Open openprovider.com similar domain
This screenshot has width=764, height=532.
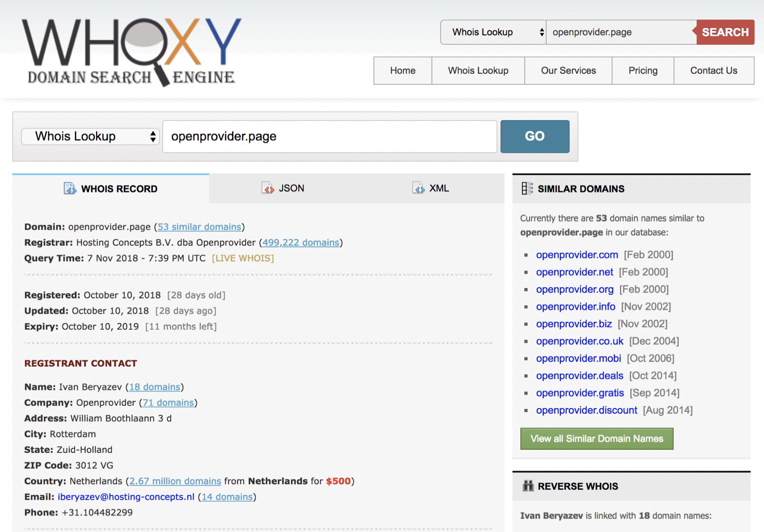[577, 255]
